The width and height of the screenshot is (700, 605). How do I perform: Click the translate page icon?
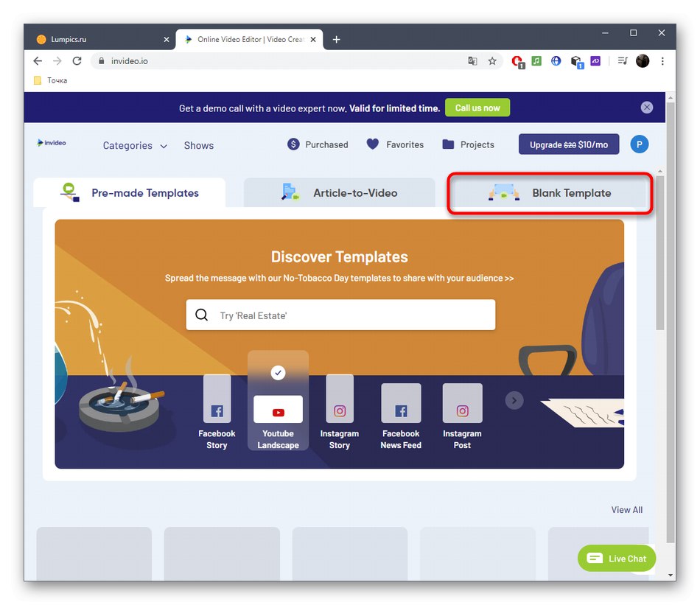pos(472,60)
